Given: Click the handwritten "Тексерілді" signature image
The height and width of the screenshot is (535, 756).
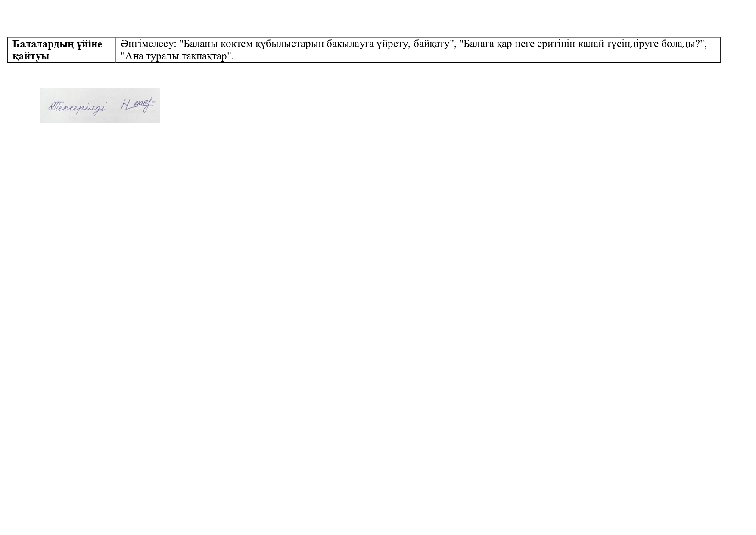Looking at the screenshot, I should click(100, 106).
